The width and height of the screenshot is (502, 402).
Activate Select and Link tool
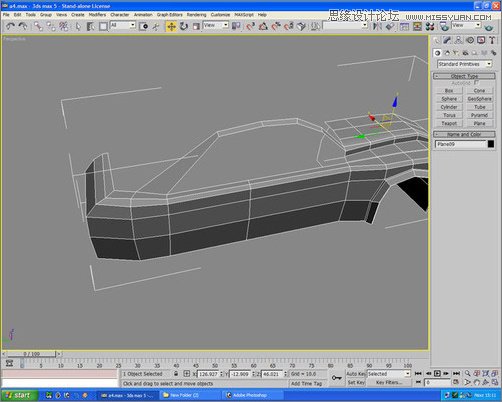(38, 26)
